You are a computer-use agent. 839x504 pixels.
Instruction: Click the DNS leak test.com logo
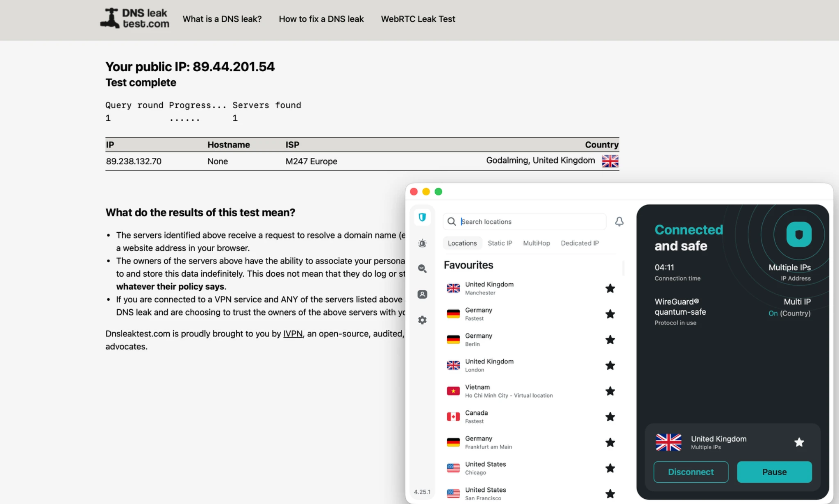tap(135, 19)
